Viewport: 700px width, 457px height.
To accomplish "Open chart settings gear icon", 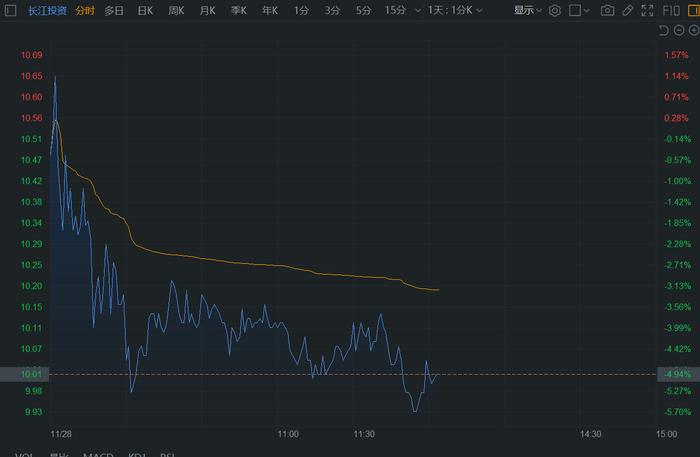I will pyautogui.click(x=555, y=10).
